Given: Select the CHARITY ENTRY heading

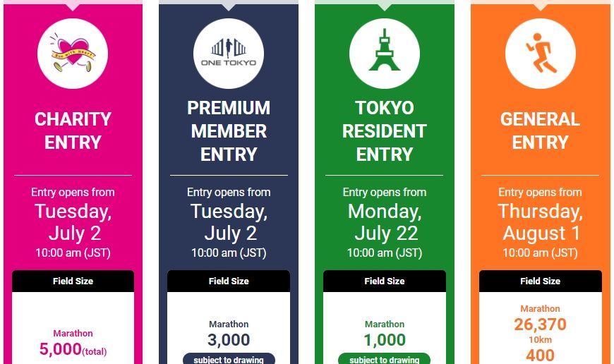Looking at the screenshot, I should pos(73,131).
